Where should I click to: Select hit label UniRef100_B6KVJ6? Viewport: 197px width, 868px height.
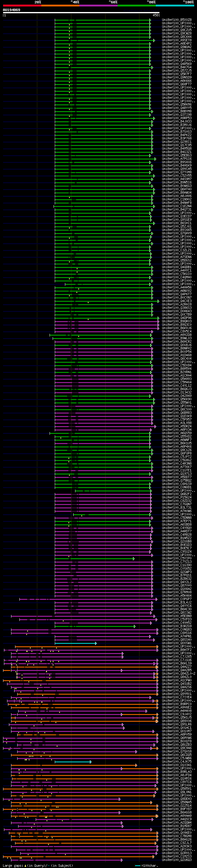tap(177, 328)
